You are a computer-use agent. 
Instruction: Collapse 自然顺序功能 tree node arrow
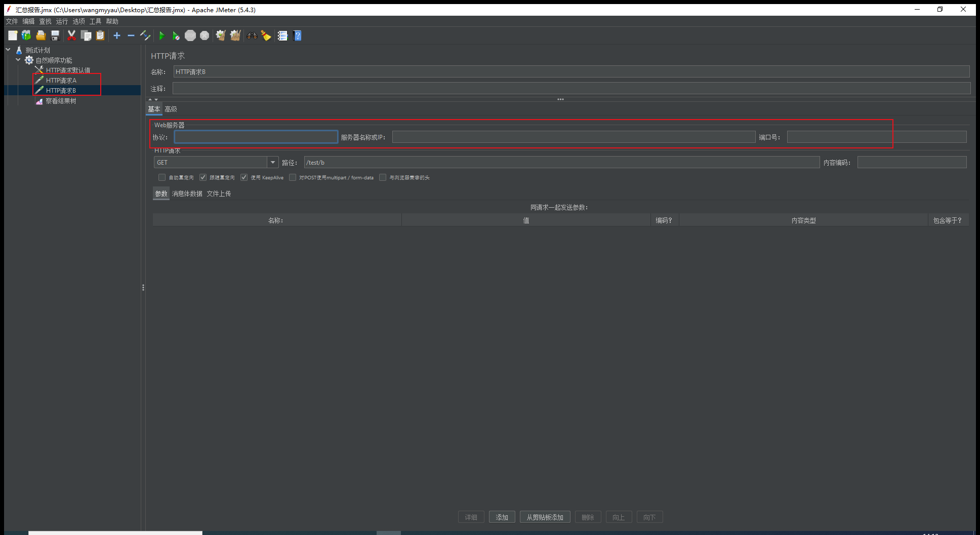pyautogui.click(x=18, y=60)
